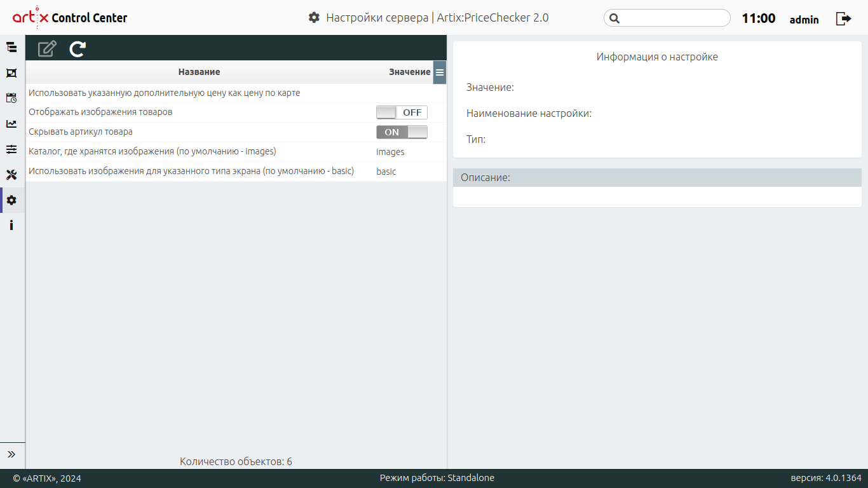
Task: Click the search input field
Action: click(674, 18)
